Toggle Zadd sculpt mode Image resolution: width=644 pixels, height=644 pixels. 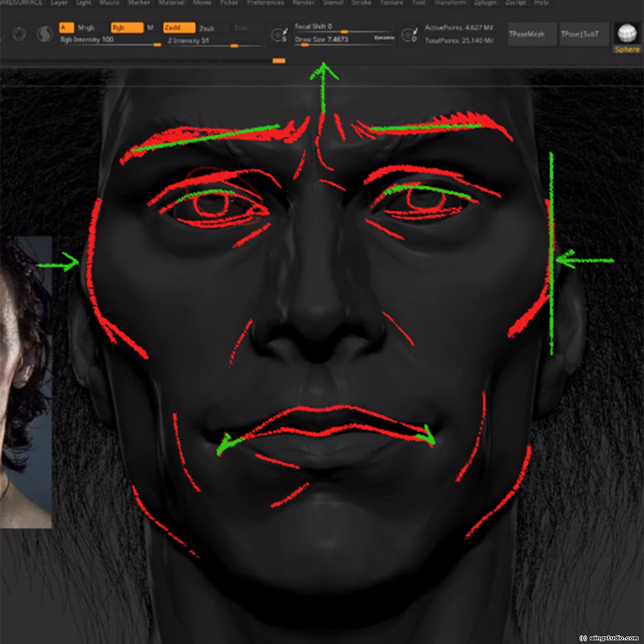click(179, 27)
